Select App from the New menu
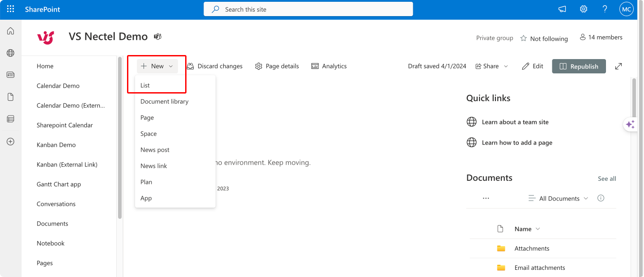Viewport: 644px width, 277px height. 175,198
